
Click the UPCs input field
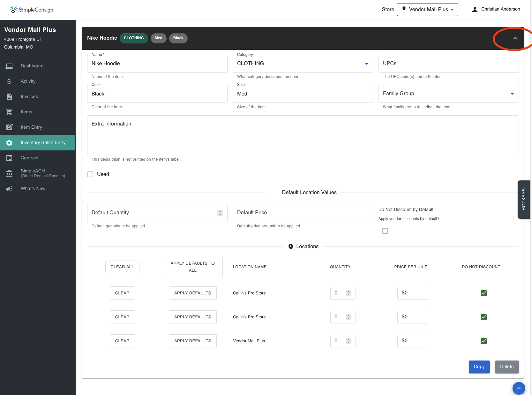click(448, 64)
